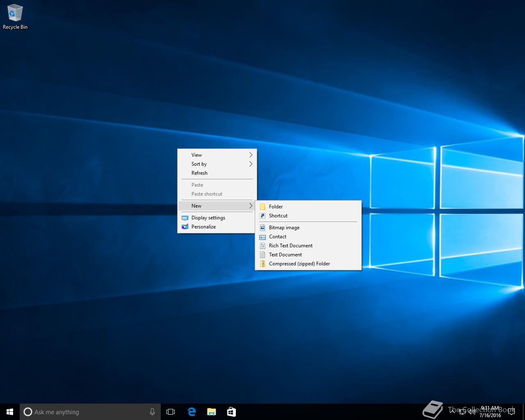Image resolution: width=525 pixels, height=420 pixels.
Task: Create a new Contact
Action: 308,237
